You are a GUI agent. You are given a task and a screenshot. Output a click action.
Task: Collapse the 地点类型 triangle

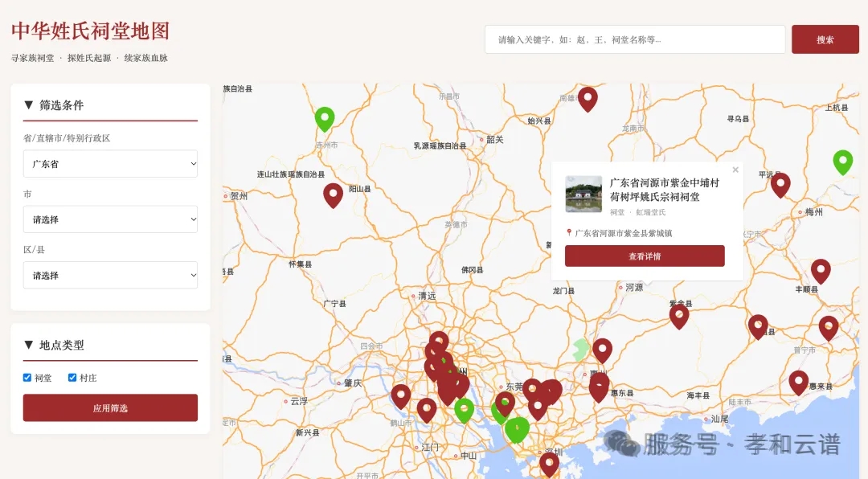pyautogui.click(x=29, y=345)
